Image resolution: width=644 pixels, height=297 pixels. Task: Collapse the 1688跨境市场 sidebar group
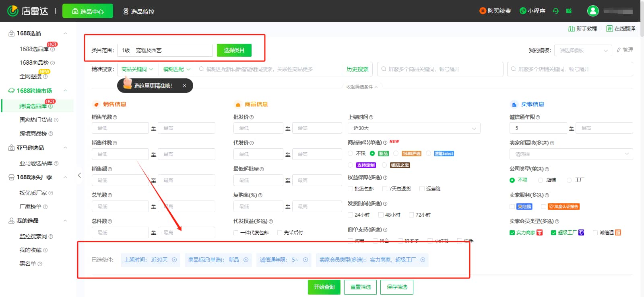pos(65,91)
